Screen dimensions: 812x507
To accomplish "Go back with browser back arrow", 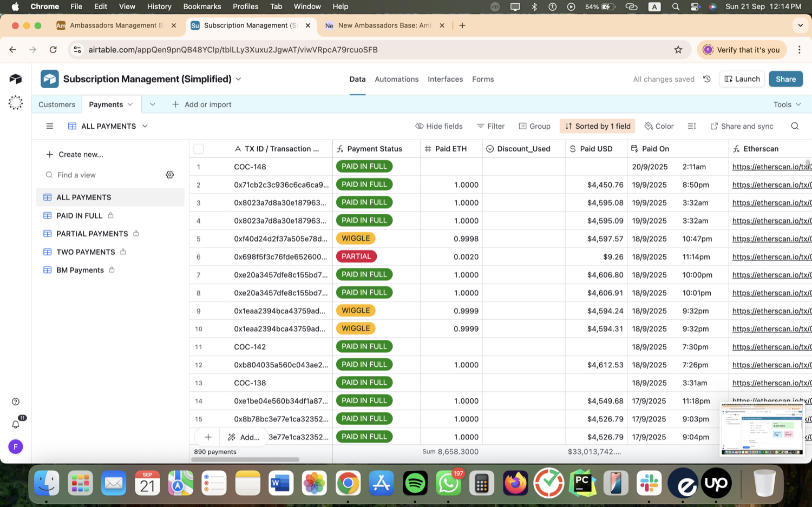I will coord(12,50).
